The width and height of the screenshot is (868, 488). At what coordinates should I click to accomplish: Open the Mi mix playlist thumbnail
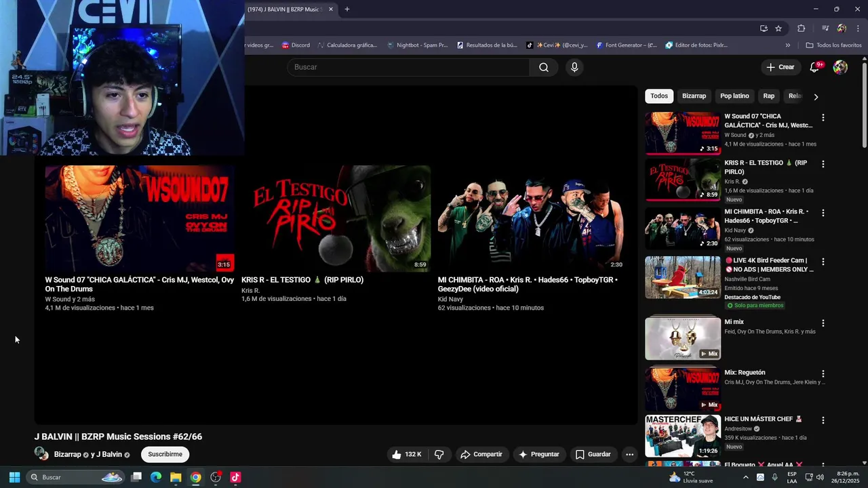682,339
